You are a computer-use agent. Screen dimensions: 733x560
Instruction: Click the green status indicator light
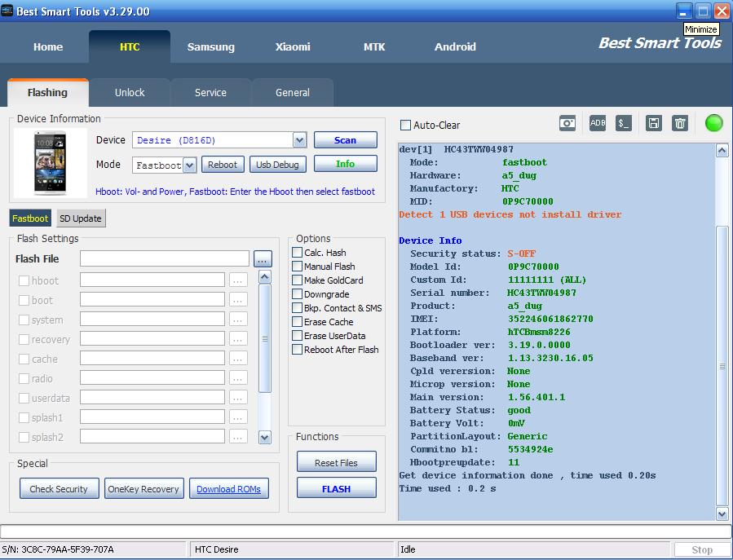click(x=713, y=123)
